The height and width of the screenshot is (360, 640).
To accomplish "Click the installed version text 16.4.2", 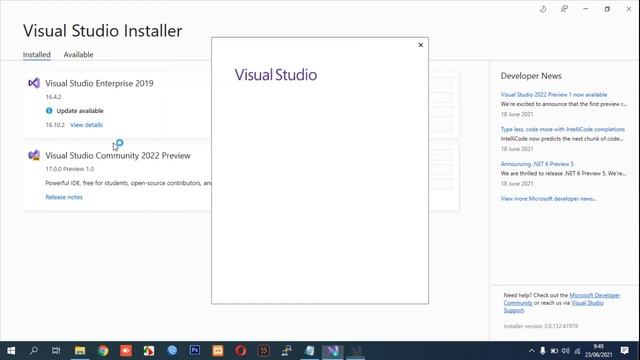I will coord(53,97).
